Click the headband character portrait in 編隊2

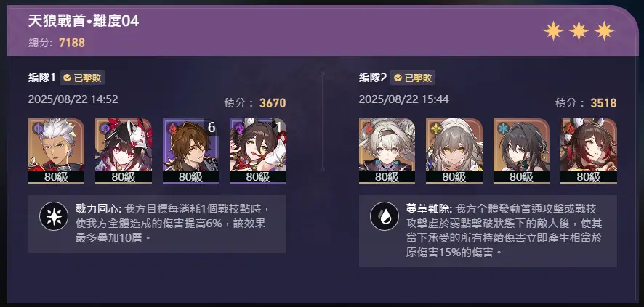coord(387,151)
